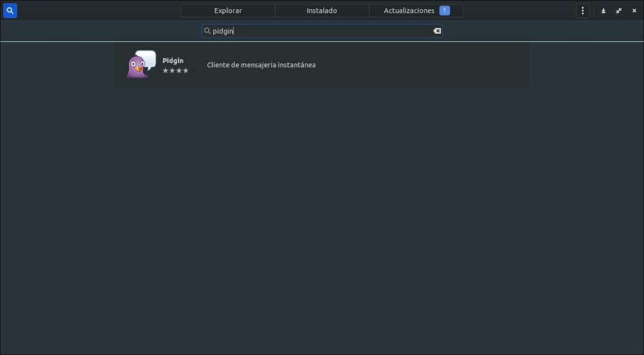Switch to the Explorar tab

click(x=228, y=11)
